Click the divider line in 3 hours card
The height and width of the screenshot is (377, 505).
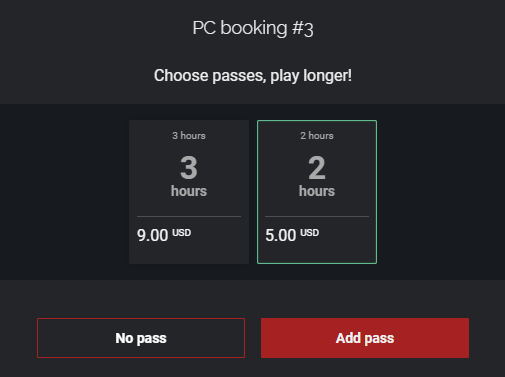point(189,216)
